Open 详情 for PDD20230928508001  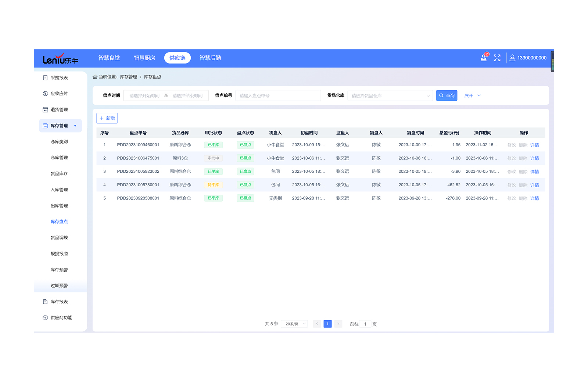click(x=534, y=198)
